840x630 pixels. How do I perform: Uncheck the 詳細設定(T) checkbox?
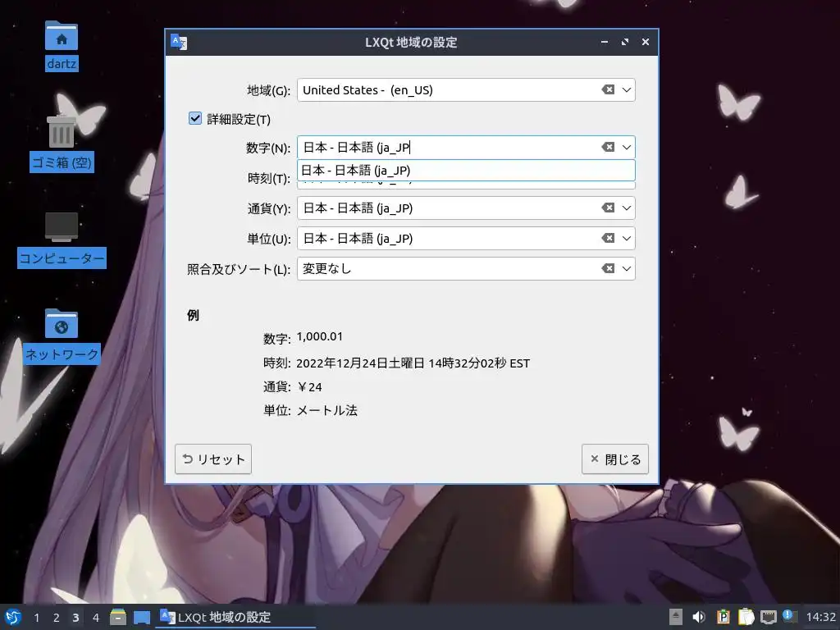pos(195,118)
